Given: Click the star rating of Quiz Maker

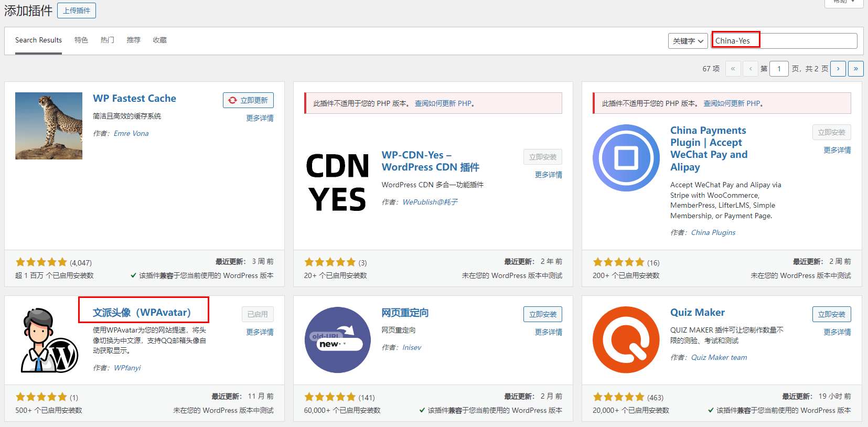Looking at the screenshot, I should pyautogui.click(x=619, y=397).
